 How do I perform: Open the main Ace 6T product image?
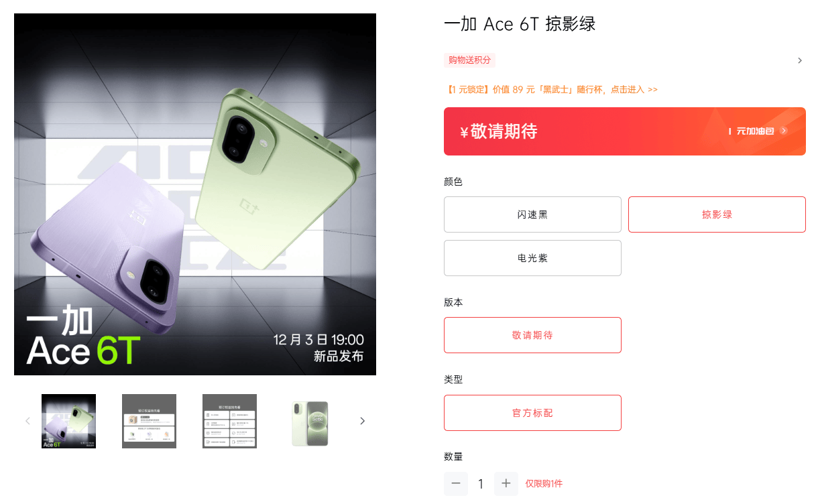click(x=195, y=194)
